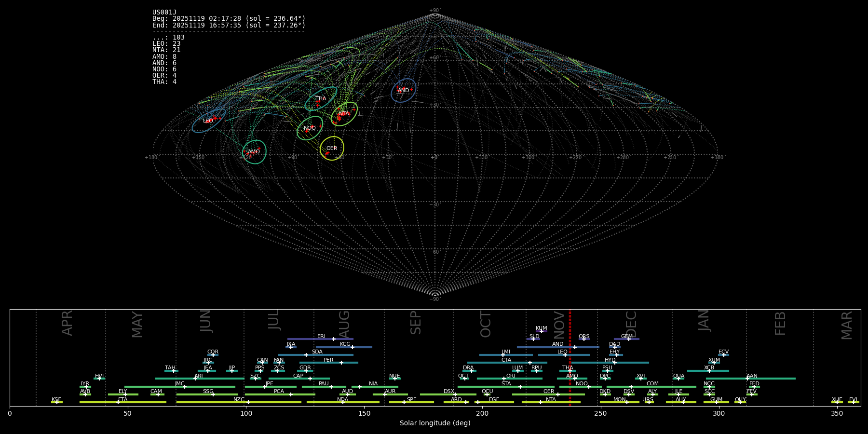This screenshot has width=868, height=434.
Task: Select the KSE shower bar in April
Action: click(56, 402)
